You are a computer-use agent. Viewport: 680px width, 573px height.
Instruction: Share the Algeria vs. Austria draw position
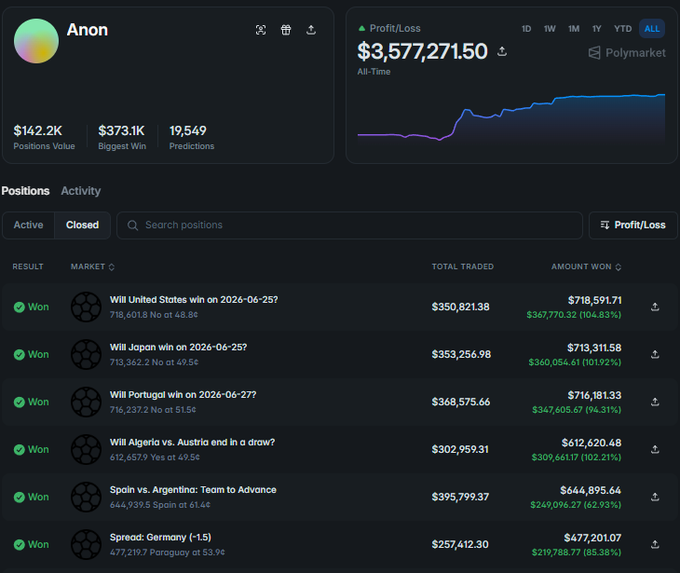(655, 449)
